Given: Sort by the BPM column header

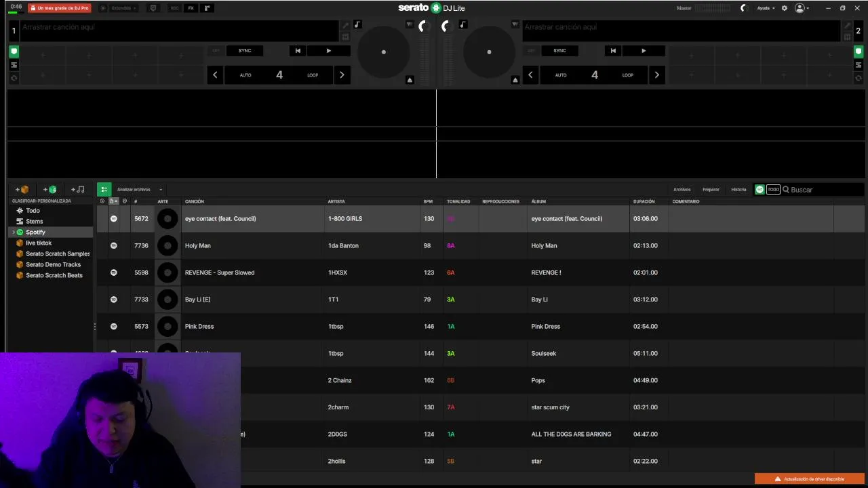Looking at the screenshot, I should (428, 201).
